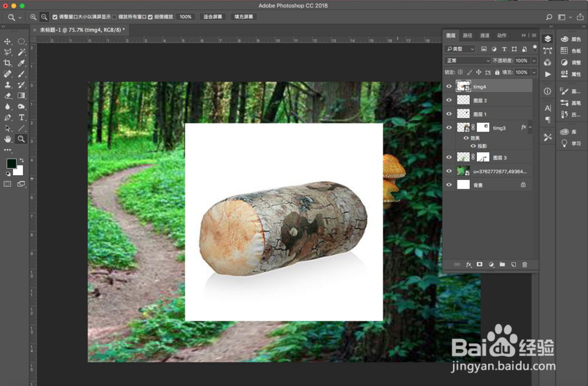
Task: Open the 填充 fill slider dropdown
Action: pyautogui.click(x=534, y=72)
